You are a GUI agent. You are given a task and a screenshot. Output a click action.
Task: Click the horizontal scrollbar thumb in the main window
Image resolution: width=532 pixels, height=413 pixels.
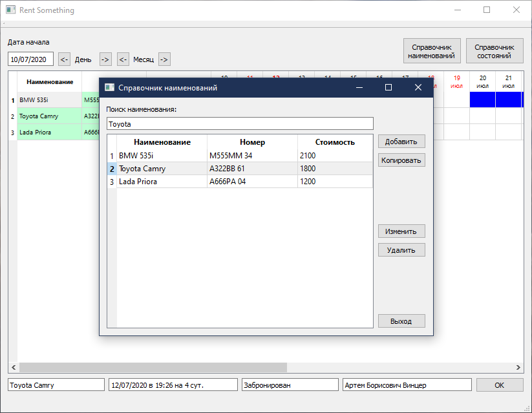tap(153, 367)
